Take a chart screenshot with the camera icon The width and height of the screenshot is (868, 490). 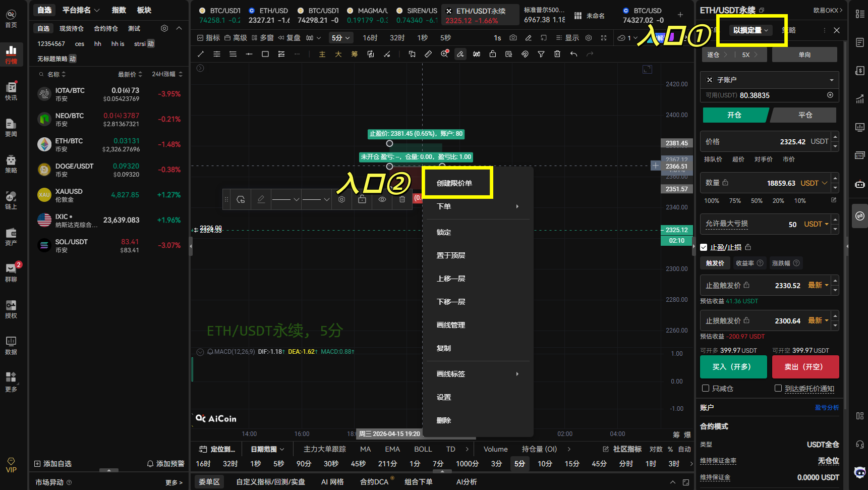click(x=513, y=38)
